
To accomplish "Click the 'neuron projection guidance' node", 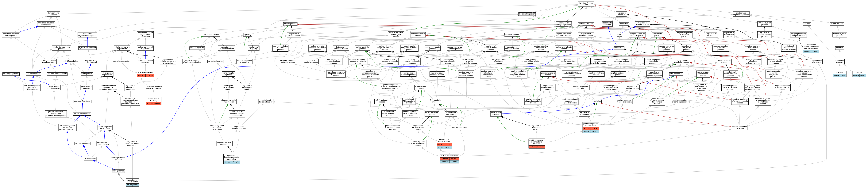I will [x=118, y=159].
